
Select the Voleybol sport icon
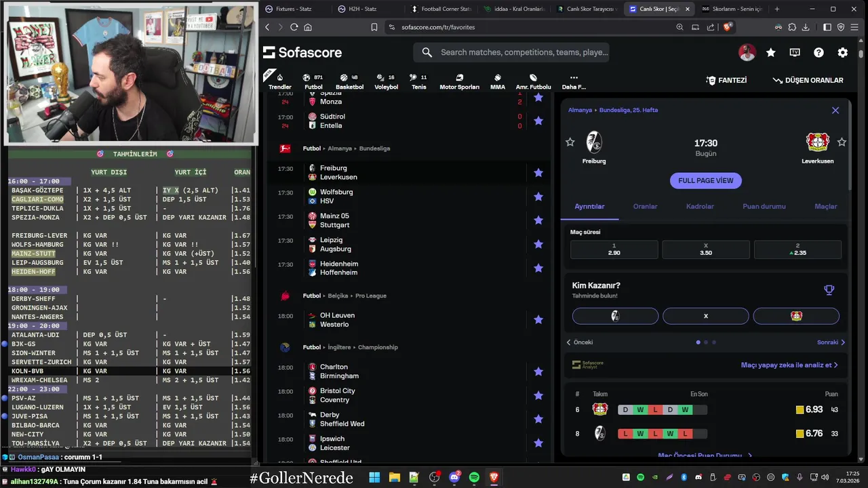(x=387, y=81)
